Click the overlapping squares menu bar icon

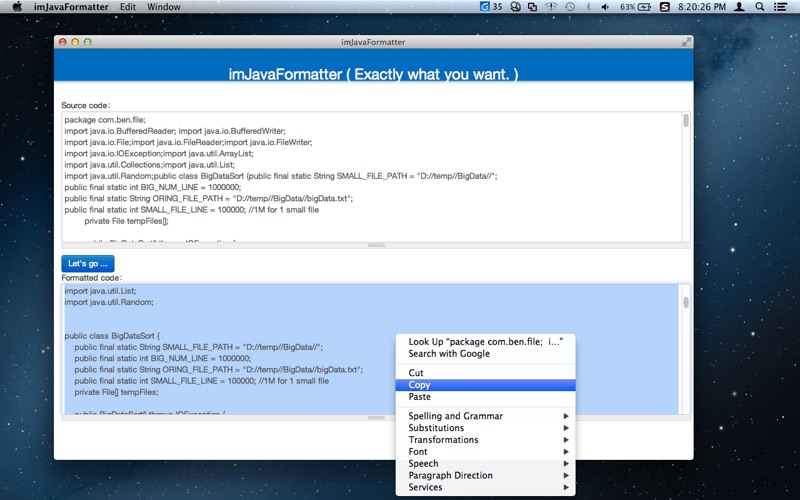click(x=532, y=7)
